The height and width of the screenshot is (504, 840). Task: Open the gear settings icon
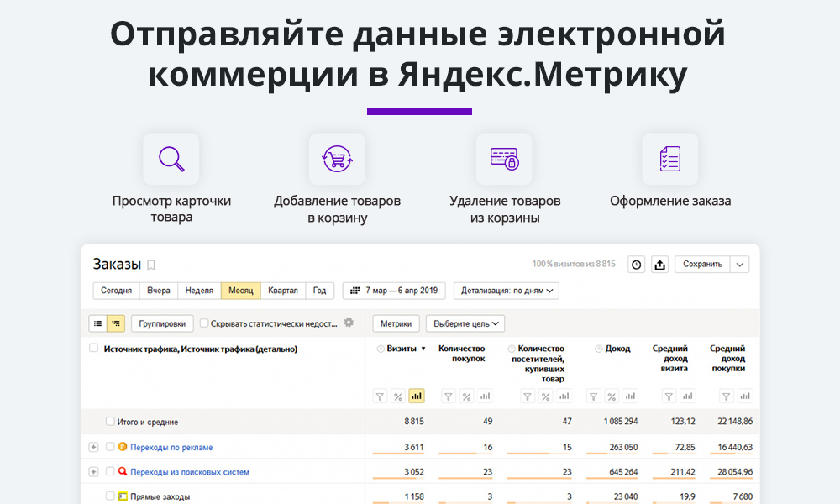349,323
